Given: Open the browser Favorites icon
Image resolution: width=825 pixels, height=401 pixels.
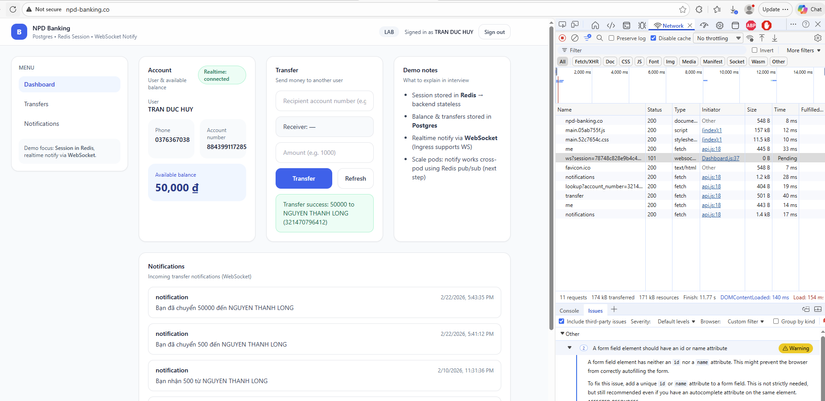Looking at the screenshot, I should pos(717,9).
